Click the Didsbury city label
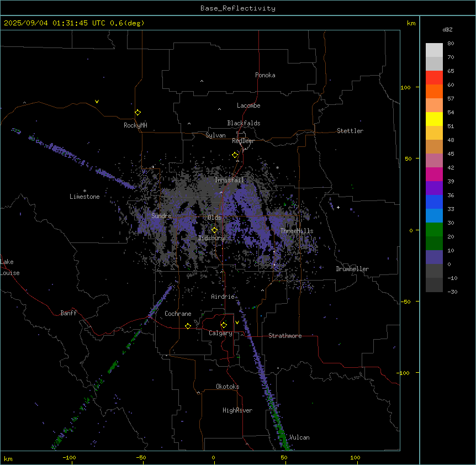This screenshot has height=465, width=476. click(211, 238)
